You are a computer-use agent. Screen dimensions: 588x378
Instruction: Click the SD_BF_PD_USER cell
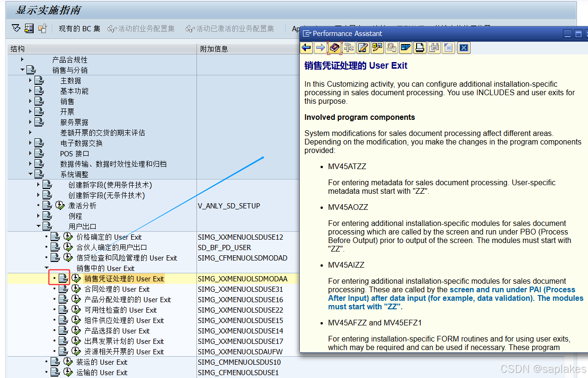pos(224,247)
